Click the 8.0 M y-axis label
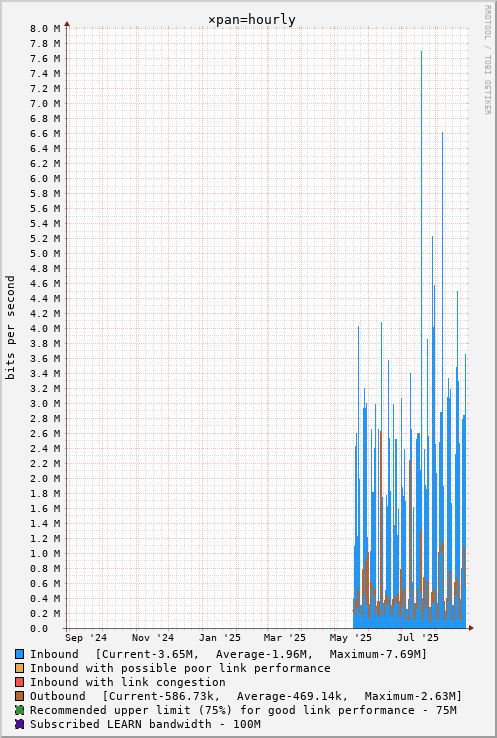 click(45, 29)
